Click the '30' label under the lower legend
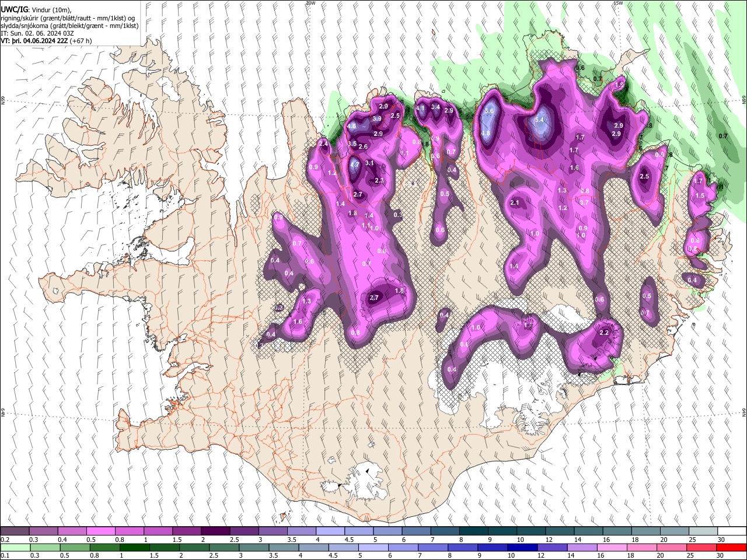Screen dimensions: 747x560 (x=721, y=555)
